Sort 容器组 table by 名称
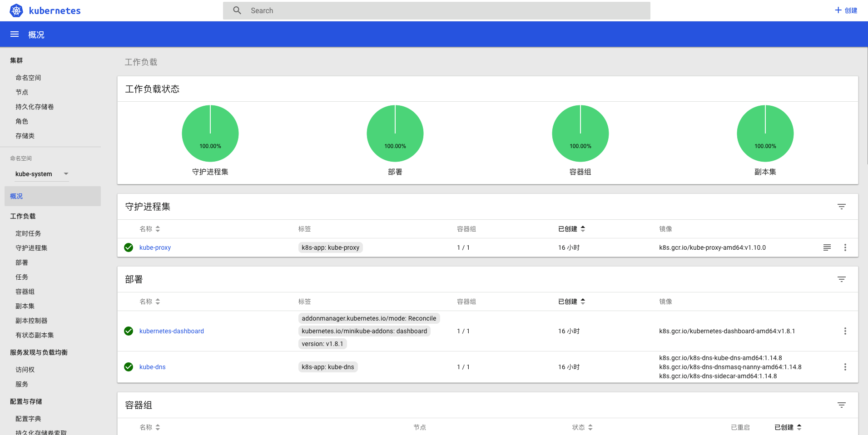 pos(150,427)
